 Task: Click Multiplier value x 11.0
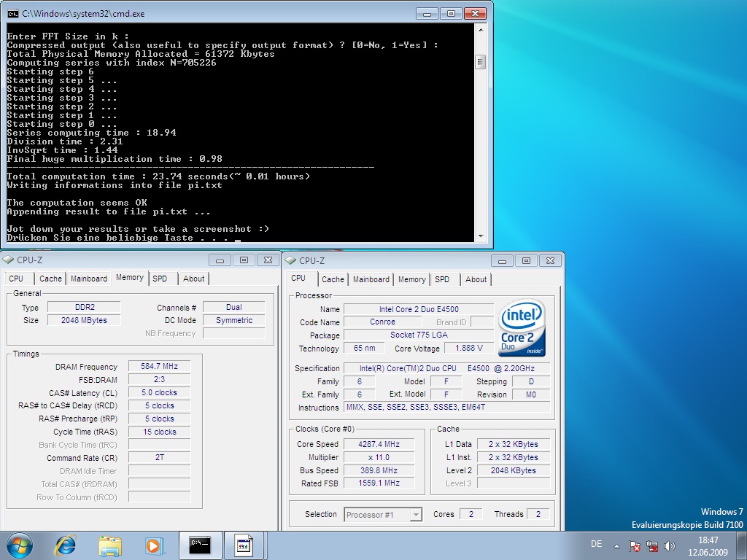tap(379, 457)
